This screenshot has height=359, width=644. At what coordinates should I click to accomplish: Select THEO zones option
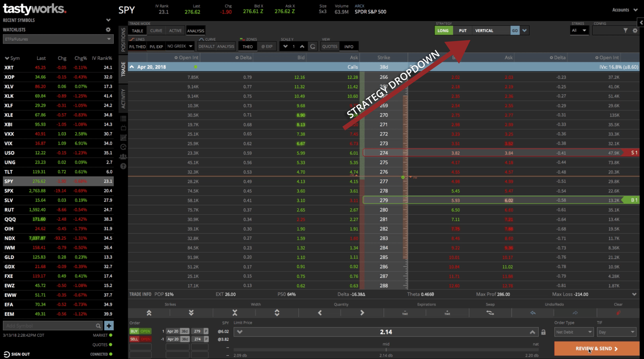point(248,47)
